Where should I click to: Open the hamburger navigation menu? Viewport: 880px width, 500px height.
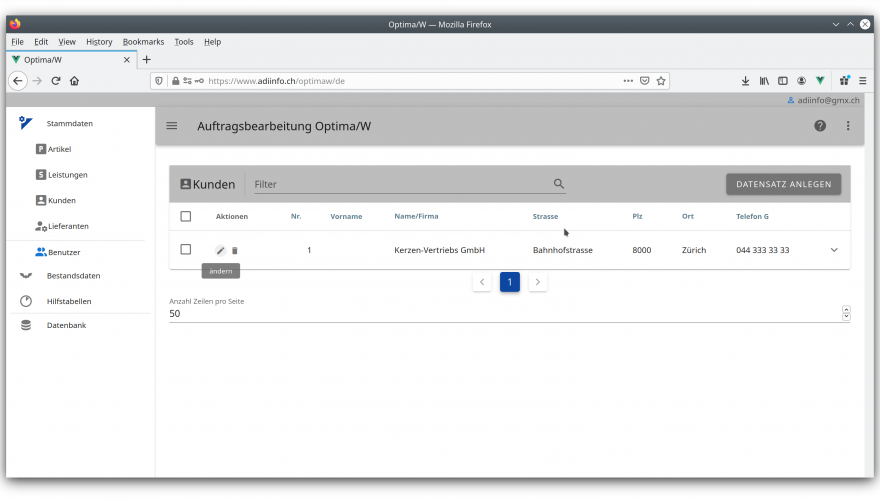point(172,126)
